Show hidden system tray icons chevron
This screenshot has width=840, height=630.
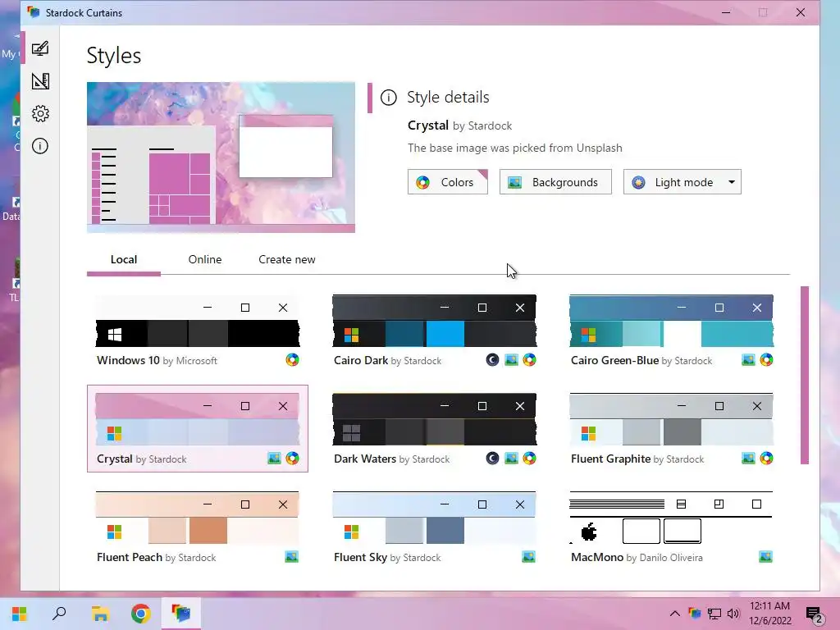(675, 614)
